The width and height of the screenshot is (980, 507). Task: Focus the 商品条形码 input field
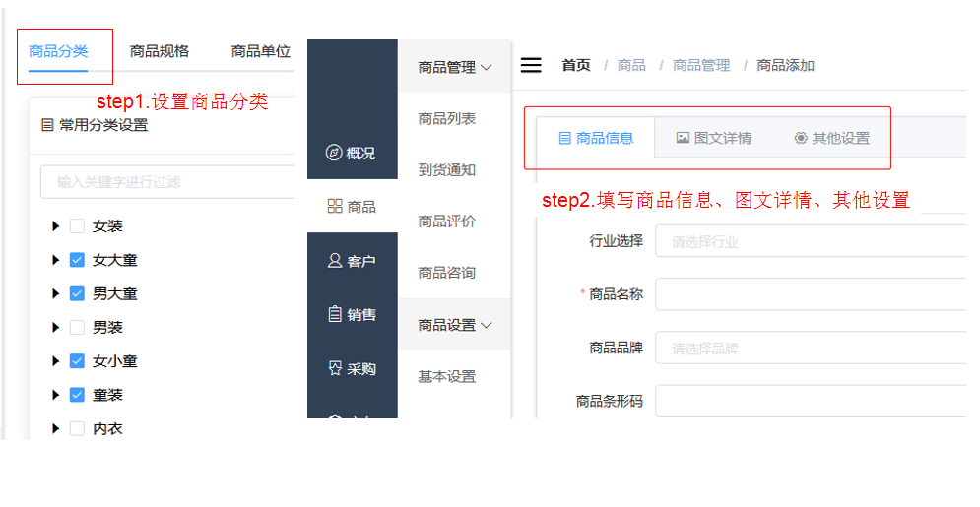point(811,401)
